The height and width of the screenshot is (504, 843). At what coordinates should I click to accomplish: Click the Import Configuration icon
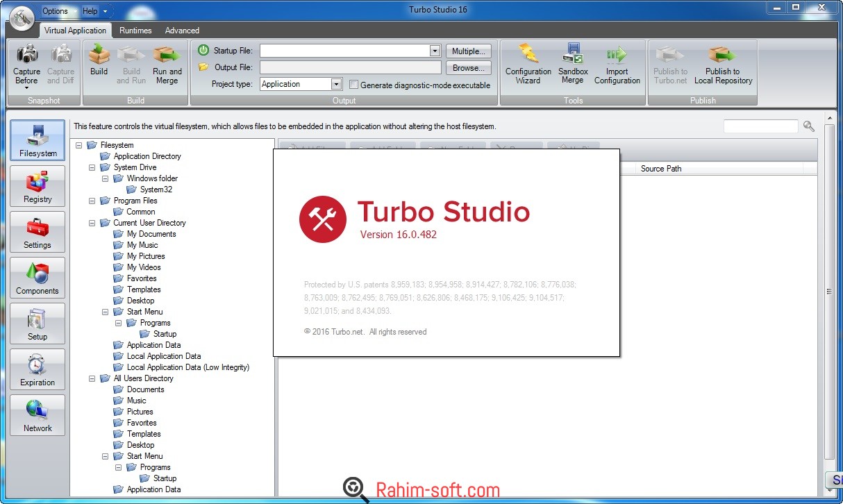pos(617,54)
